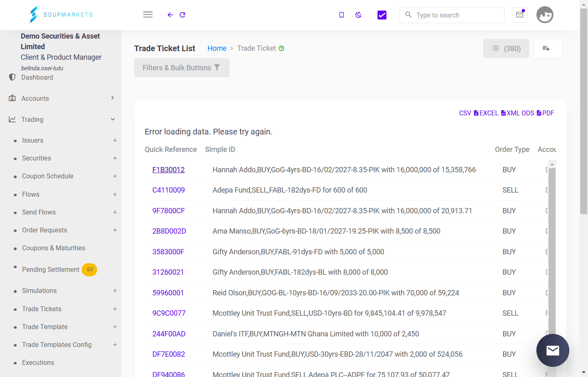Go to Home breadcrumb link
The height and width of the screenshot is (377, 588).
(x=217, y=48)
